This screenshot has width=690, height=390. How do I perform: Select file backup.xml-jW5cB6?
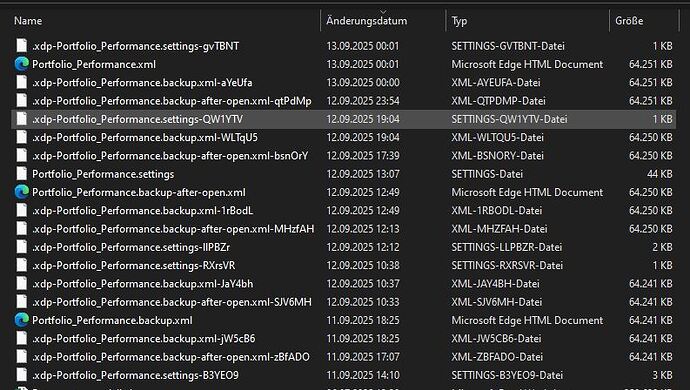343,338
